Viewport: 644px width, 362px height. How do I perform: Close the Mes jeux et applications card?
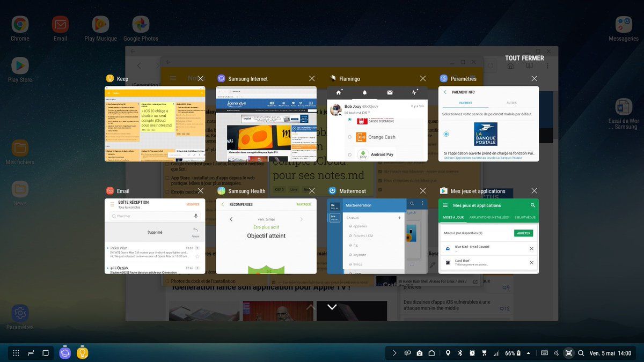[x=534, y=191]
